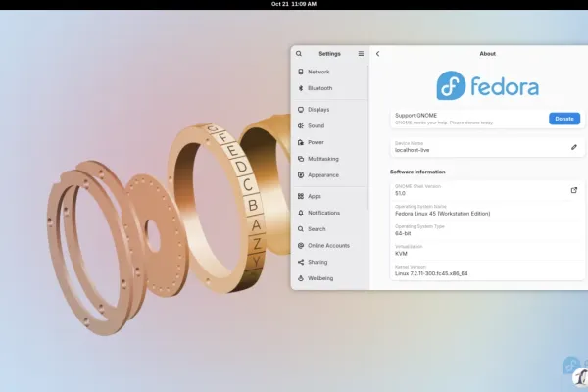Screen dimensions: 588x392
Task: Go back with the About back arrow
Action: click(377, 54)
